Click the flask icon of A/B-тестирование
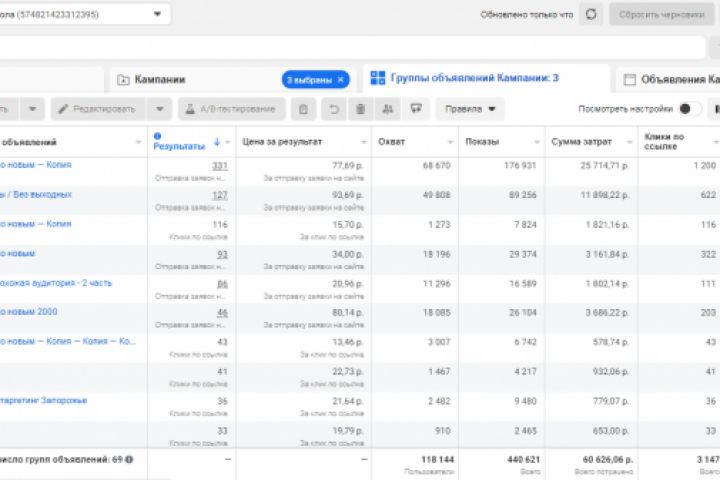This screenshot has width=720, height=480. click(x=190, y=109)
